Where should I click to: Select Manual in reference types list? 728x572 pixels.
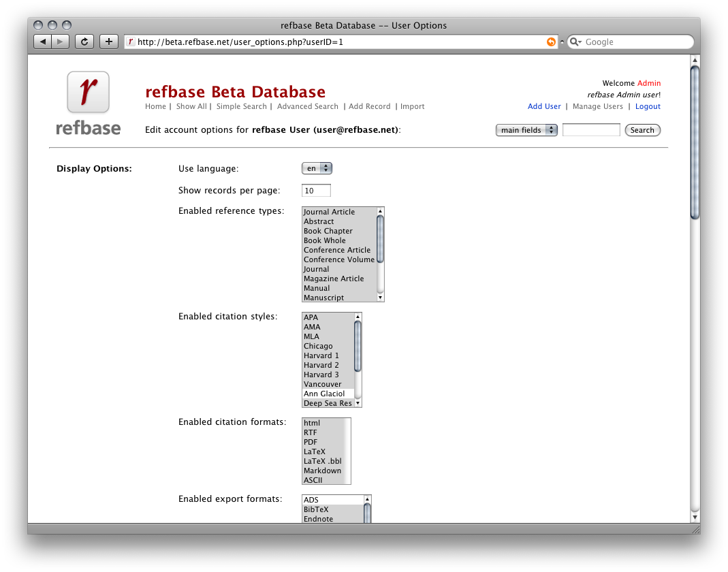[339, 288]
